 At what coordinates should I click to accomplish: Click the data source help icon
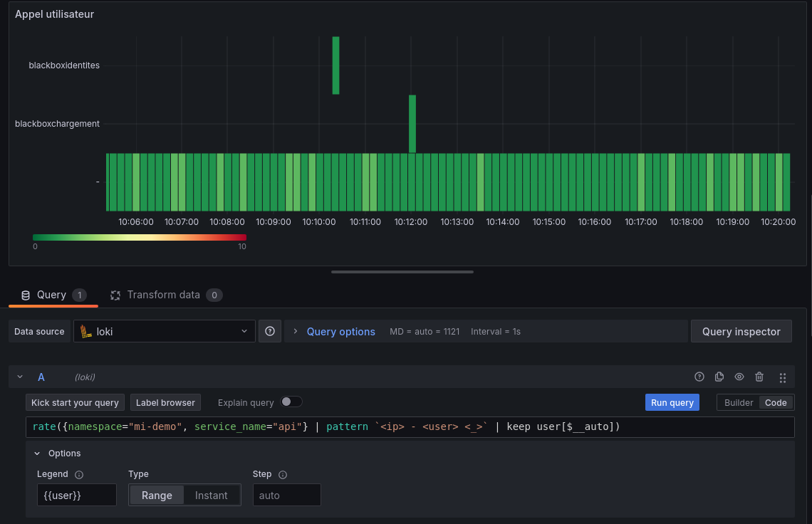coord(270,331)
